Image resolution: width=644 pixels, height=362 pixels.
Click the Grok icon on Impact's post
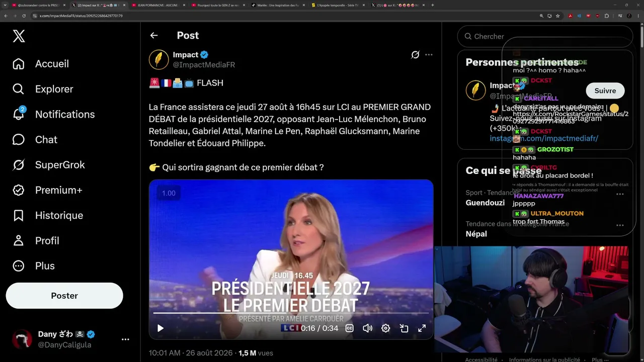tap(415, 55)
